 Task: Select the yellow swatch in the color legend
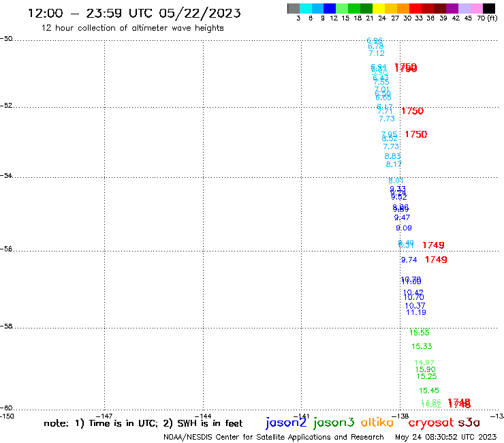pyautogui.click(x=379, y=8)
